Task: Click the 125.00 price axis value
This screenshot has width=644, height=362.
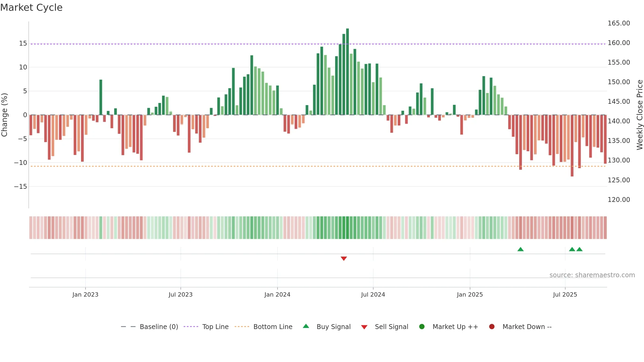Action: pyautogui.click(x=619, y=180)
